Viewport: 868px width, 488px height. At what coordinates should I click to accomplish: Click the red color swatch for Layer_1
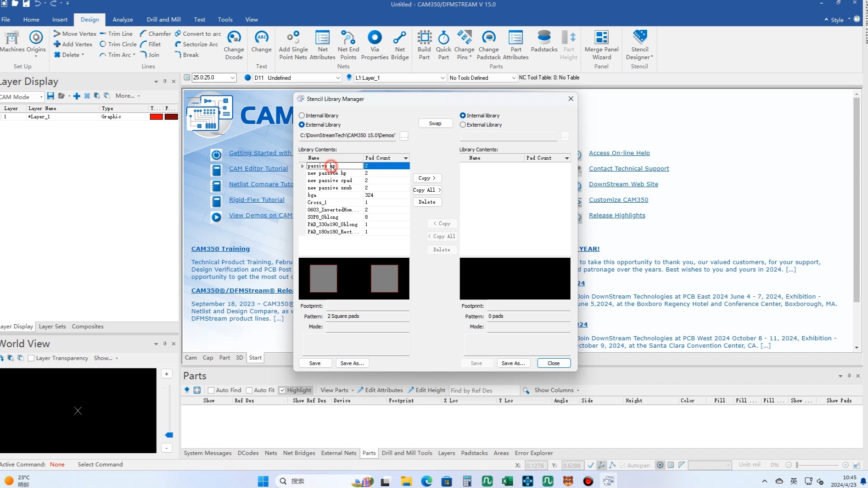click(x=156, y=116)
